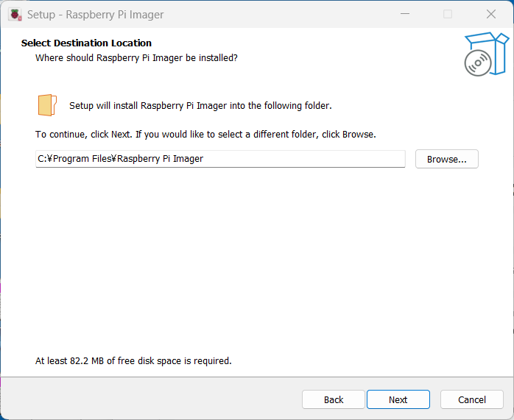Cancel the Raspberry Pi Imager setup
This screenshot has height=420, width=514.
click(x=472, y=399)
